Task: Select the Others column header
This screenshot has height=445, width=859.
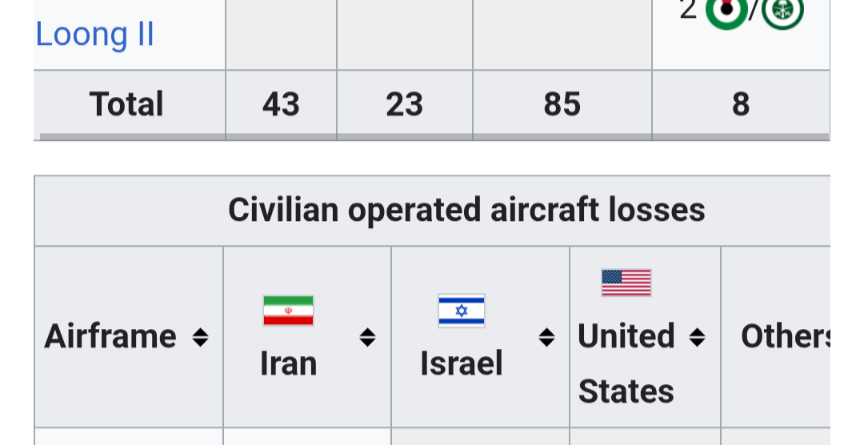Action: 785,336
